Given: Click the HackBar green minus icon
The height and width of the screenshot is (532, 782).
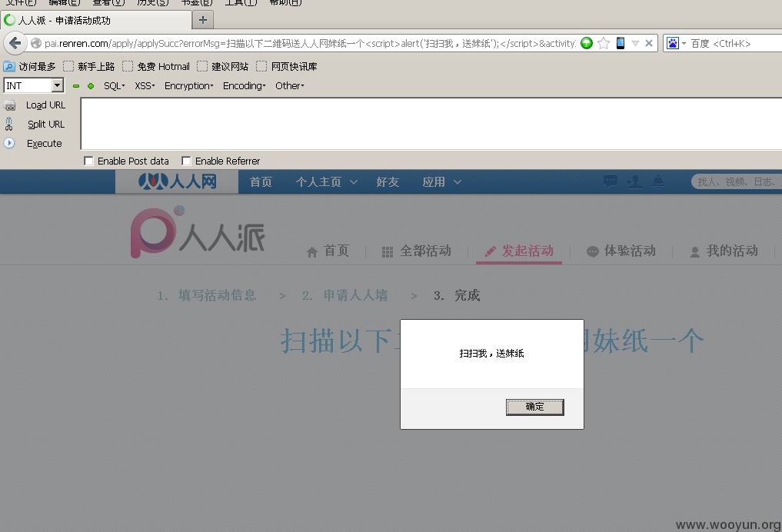Looking at the screenshot, I should coord(76,86).
